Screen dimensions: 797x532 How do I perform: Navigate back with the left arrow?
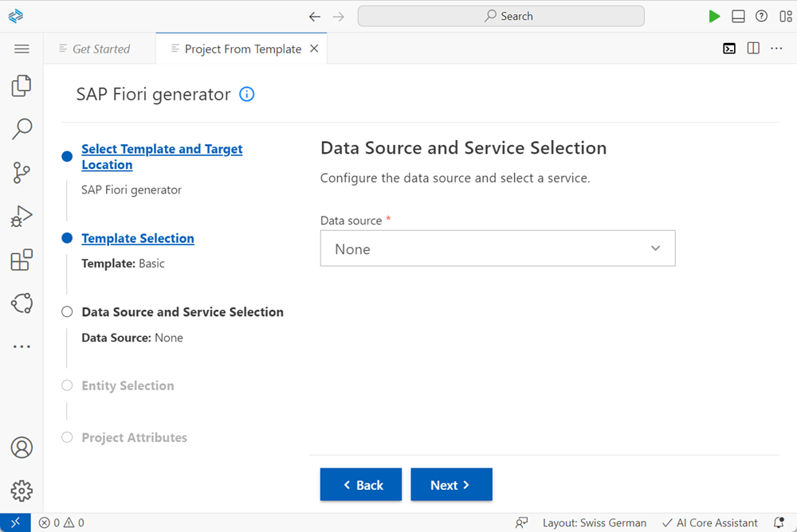coord(315,17)
